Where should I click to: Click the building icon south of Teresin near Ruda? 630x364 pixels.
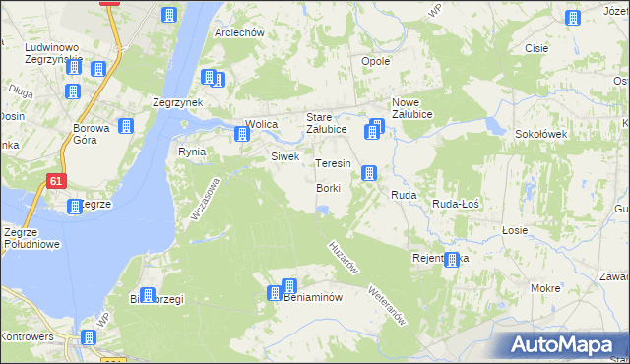(x=369, y=173)
